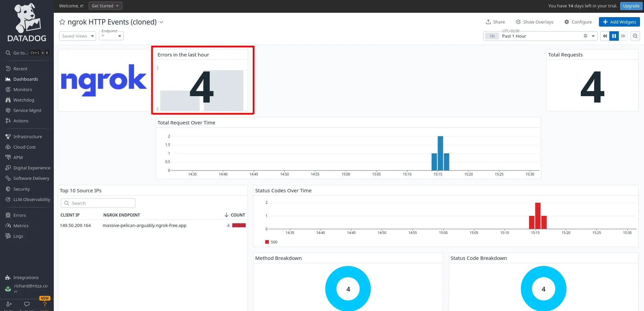Expand the time range dropdown arrow
The width and height of the screenshot is (644, 311).
tap(593, 36)
